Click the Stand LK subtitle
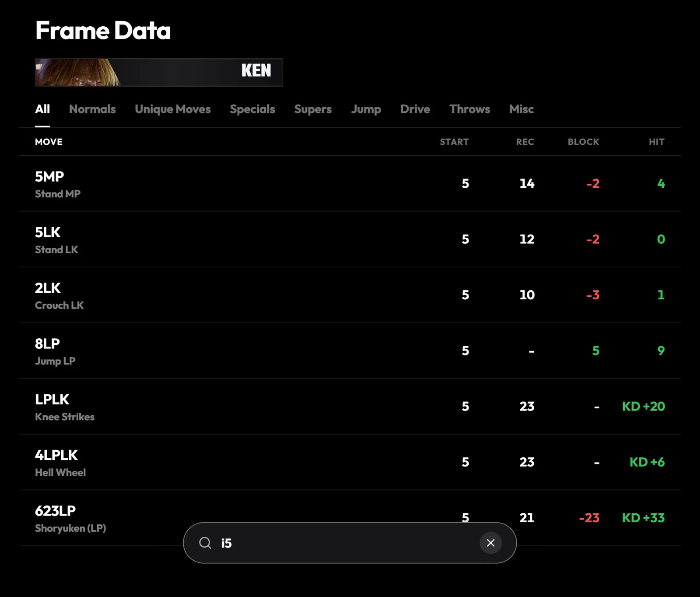Viewport: 700px width, 597px height. tap(56, 249)
